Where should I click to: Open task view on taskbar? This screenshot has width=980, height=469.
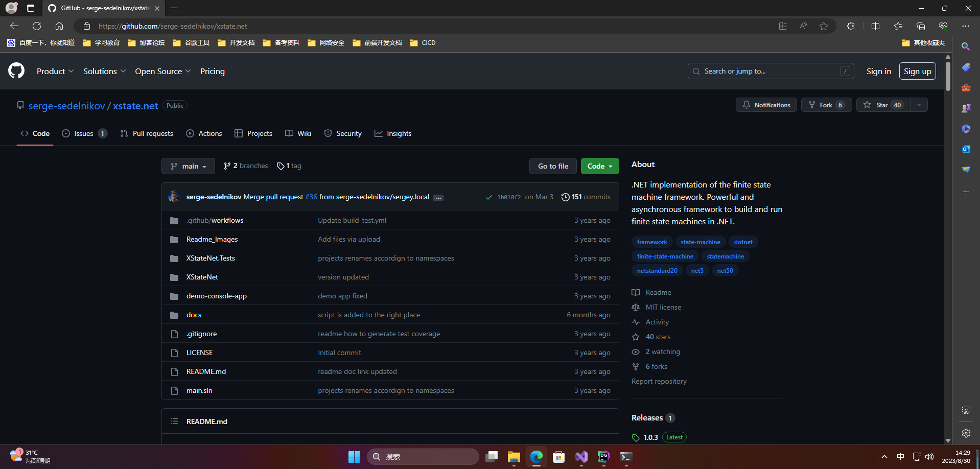492,457
